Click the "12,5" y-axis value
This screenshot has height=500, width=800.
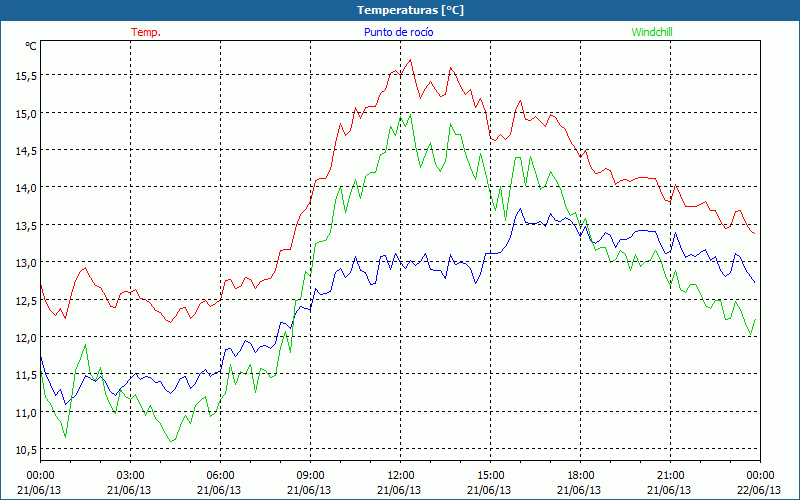click(x=26, y=301)
